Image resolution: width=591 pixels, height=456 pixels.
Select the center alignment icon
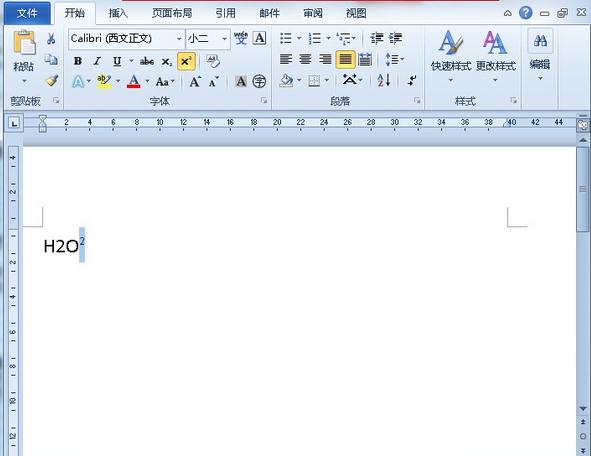(305, 59)
